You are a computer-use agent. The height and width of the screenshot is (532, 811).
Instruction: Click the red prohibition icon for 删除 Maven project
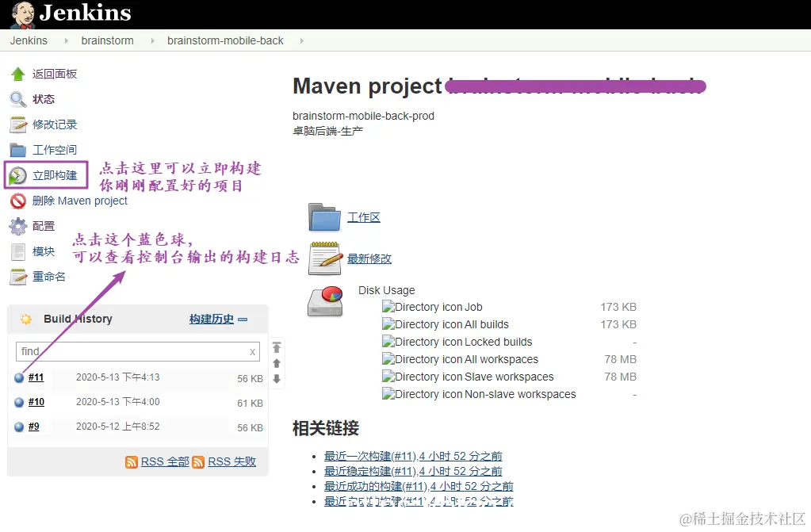click(x=17, y=201)
